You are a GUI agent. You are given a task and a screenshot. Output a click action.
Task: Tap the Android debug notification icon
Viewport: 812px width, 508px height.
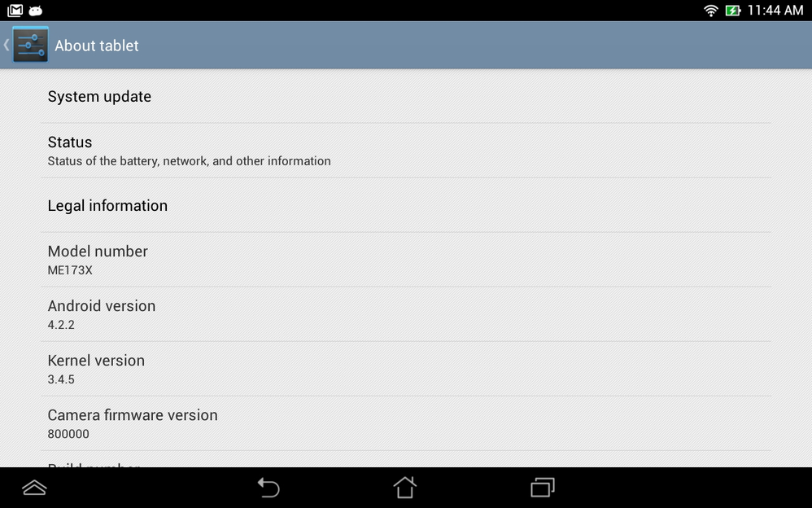click(x=35, y=11)
